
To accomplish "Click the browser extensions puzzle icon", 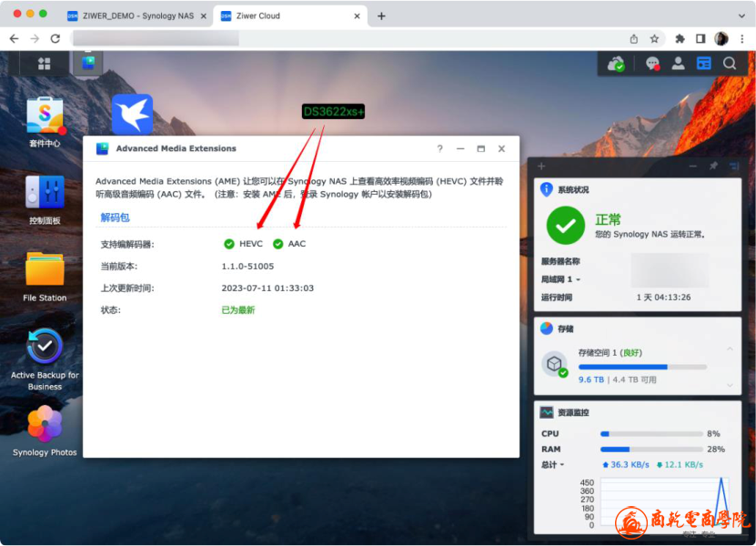I will pyautogui.click(x=680, y=38).
